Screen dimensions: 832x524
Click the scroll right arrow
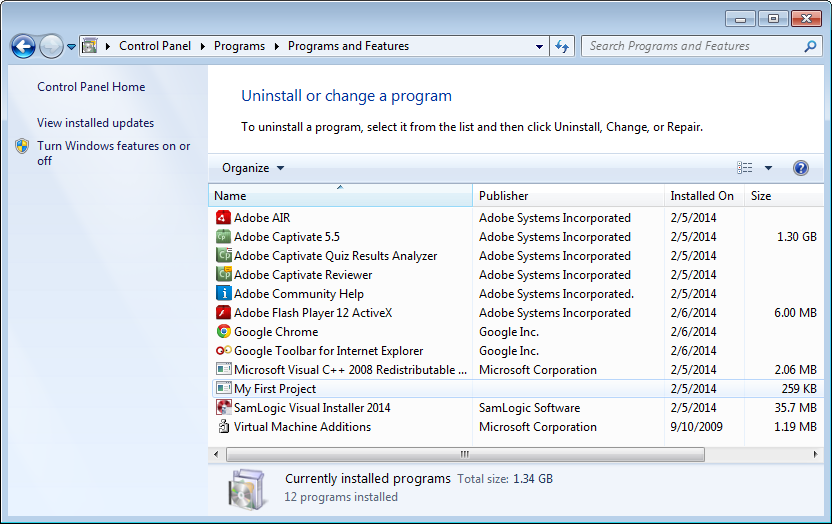[816, 455]
